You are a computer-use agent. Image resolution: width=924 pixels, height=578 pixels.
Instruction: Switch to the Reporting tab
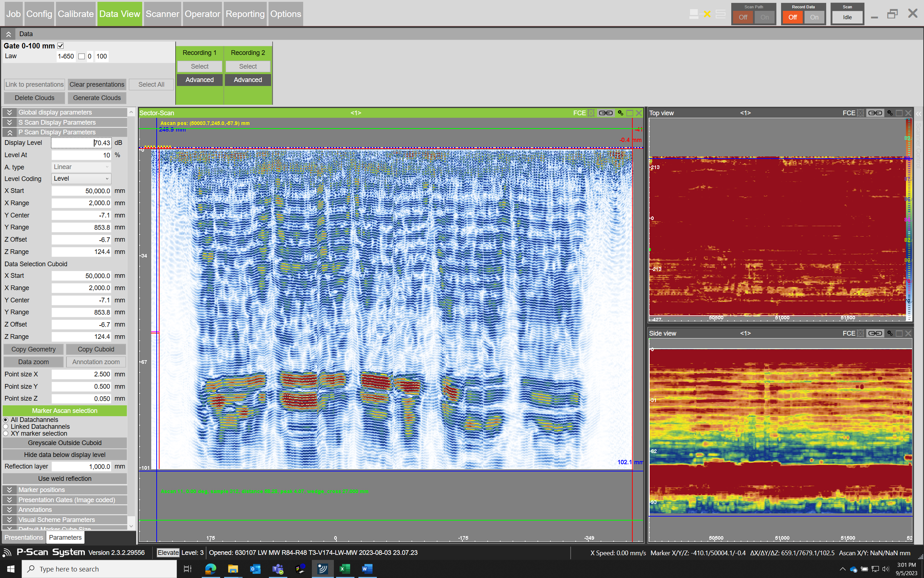[x=245, y=14]
